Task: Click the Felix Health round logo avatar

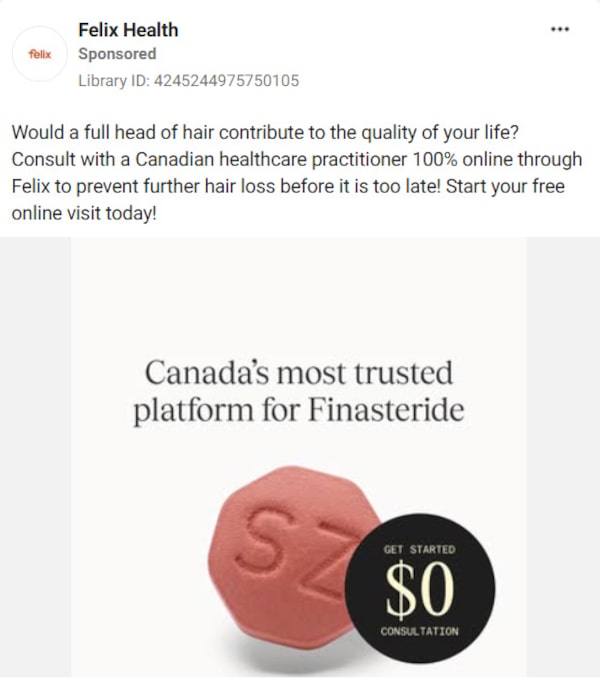Action: point(39,55)
